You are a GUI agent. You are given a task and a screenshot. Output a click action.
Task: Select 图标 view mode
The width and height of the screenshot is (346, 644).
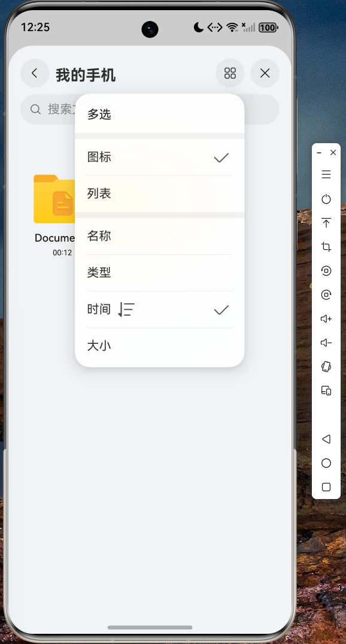[x=160, y=158]
